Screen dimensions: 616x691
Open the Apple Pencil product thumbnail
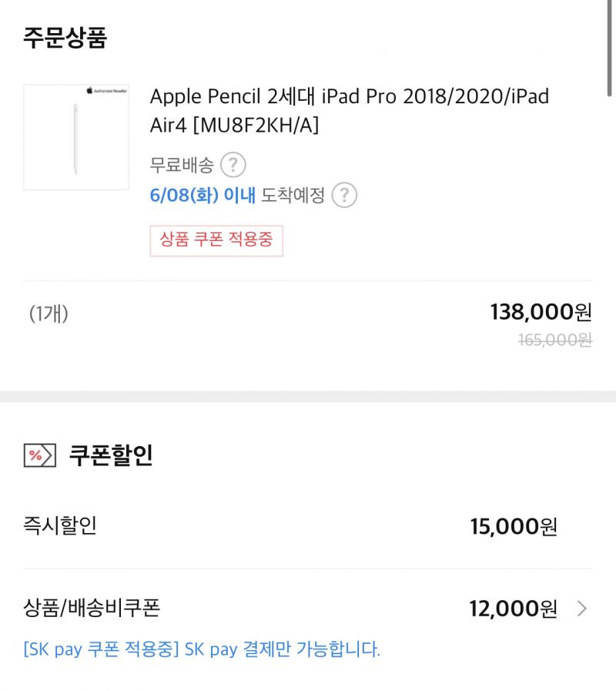[x=76, y=137]
